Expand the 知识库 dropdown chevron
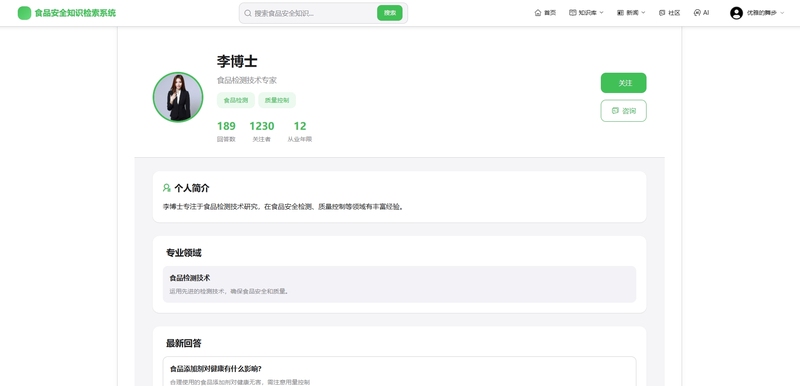Viewport: 800px width, 386px height. point(602,13)
